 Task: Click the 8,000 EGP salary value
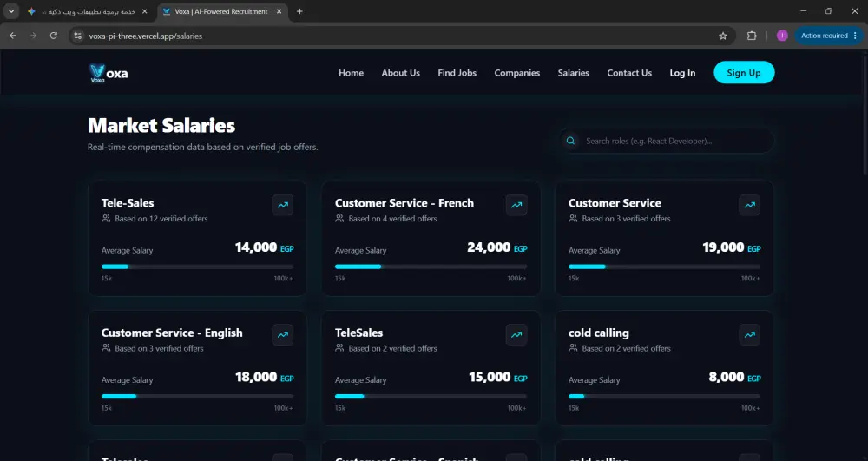(x=734, y=377)
